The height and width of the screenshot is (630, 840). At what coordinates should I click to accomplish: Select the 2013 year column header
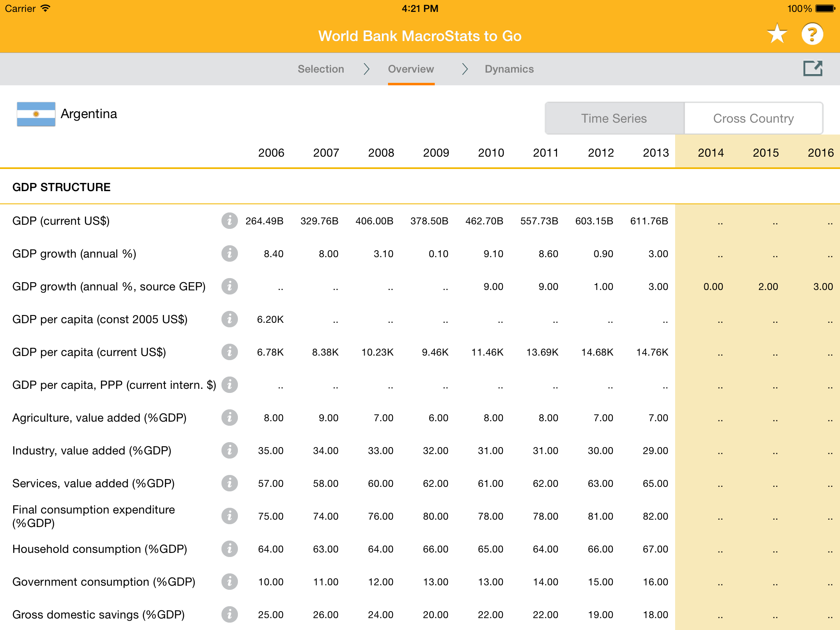coord(656,153)
